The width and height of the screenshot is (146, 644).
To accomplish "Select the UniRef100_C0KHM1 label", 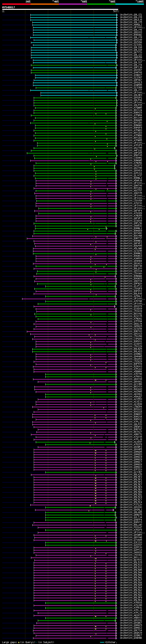I will click(x=131, y=158).
